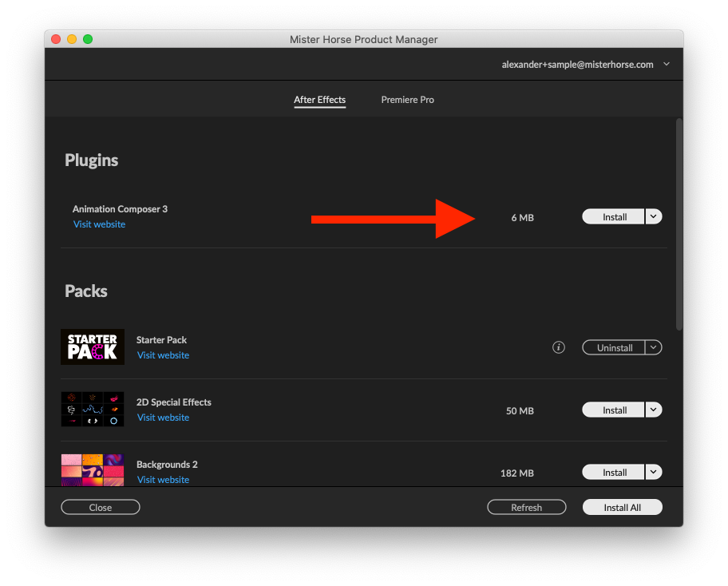Select the Starter Pack thumbnail
The height and width of the screenshot is (586, 728).
click(x=93, y=346)
